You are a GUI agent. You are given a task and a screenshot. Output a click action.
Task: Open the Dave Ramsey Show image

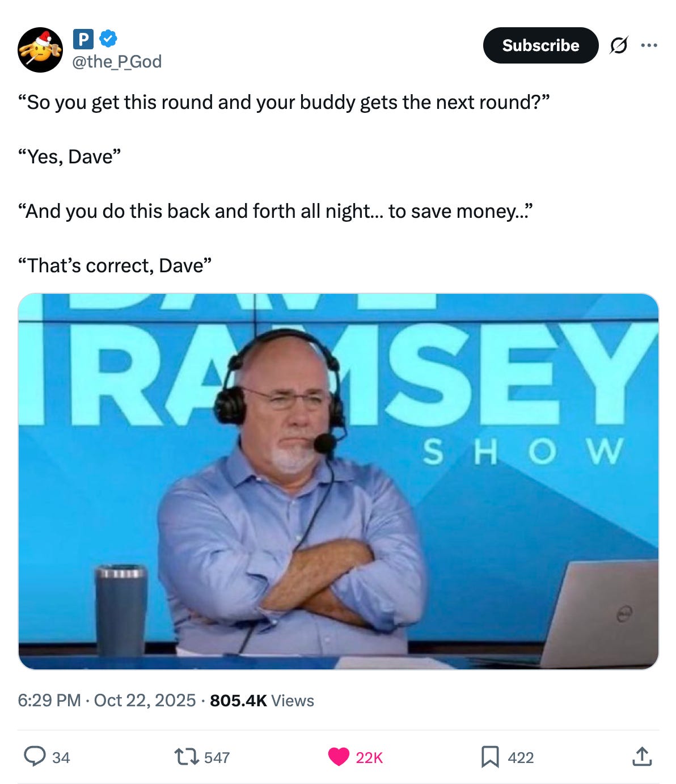point(339,481)
